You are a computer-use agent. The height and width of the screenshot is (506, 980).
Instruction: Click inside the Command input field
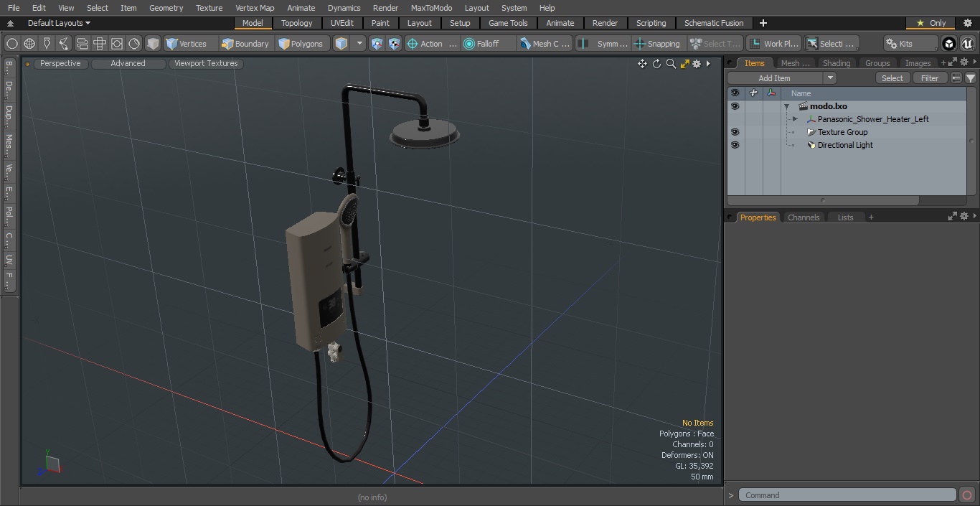(847, 495)
